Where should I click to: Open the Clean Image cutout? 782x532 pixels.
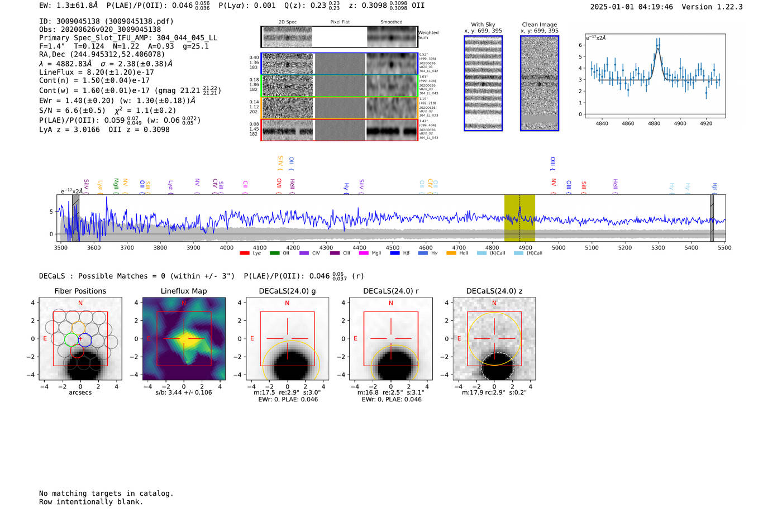coord(540,83)
